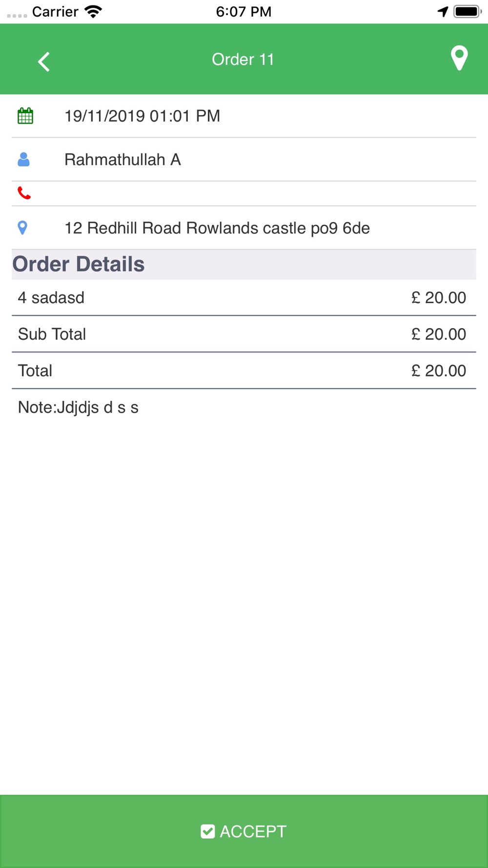Accept the order with ACCEPT button
The width and height of the screenshot is (488, 868).
(244, 831)
